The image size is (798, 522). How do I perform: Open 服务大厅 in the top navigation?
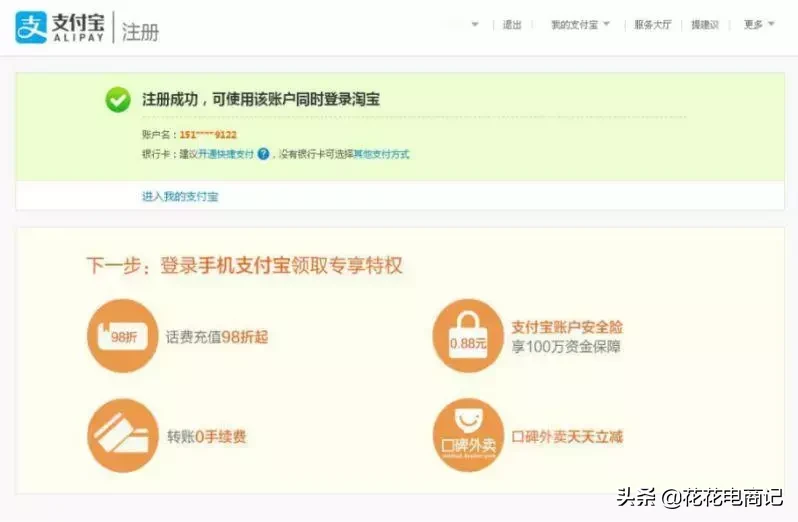click(652, 24)
